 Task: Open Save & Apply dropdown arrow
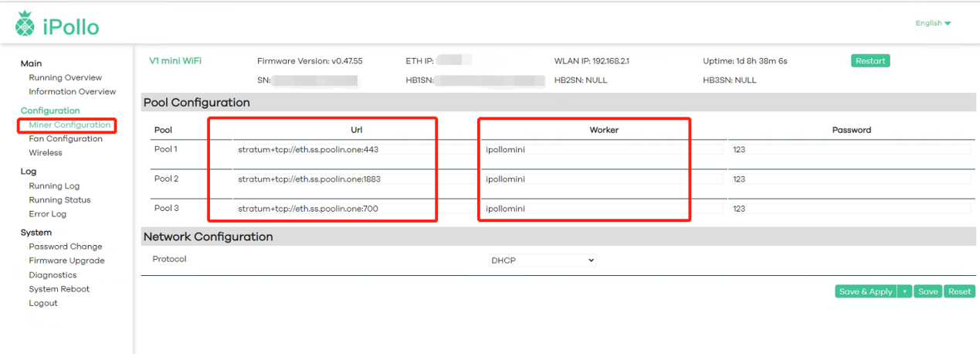tap(904, 291)
